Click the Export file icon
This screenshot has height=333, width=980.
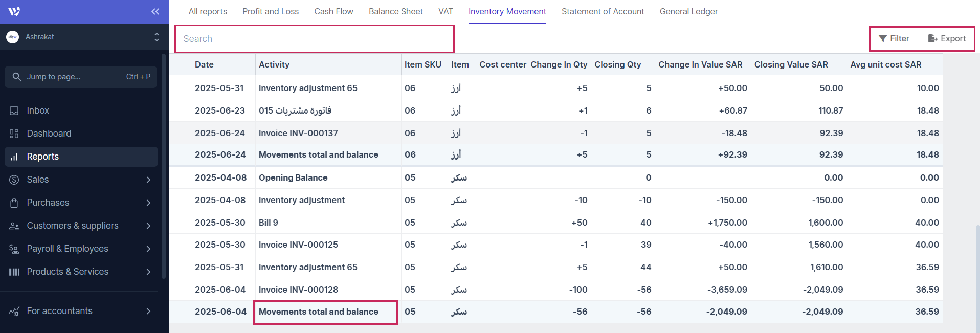point(932,38)
